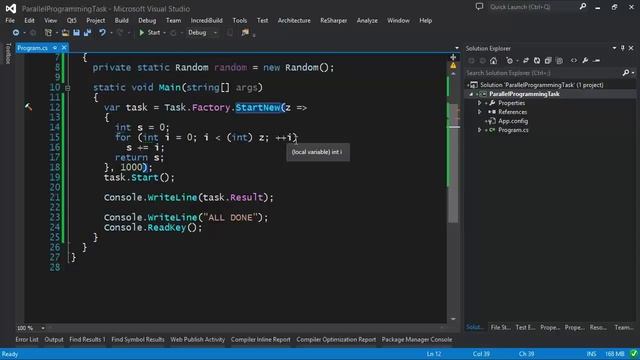This screenshot has height=360, width=640.
Task: Click the Solution Explorer View Code icon
Action: [x=574, y=61]
